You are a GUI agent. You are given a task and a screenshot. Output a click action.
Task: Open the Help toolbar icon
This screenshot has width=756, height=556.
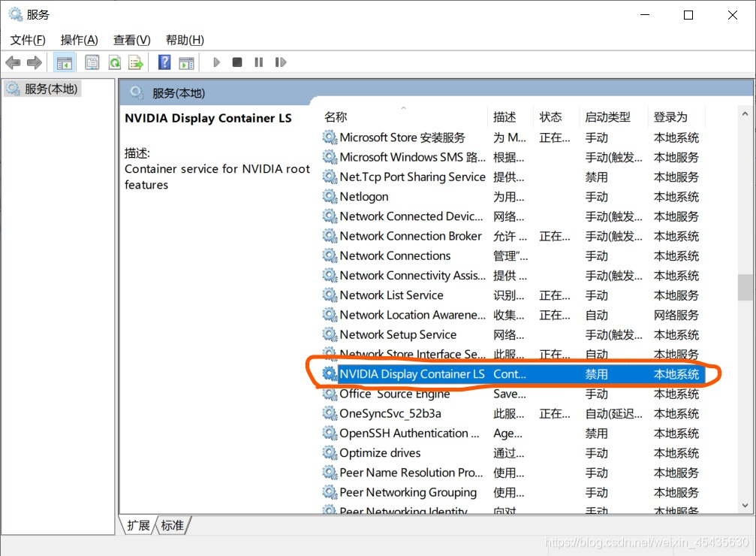click(x=164, y=62)
